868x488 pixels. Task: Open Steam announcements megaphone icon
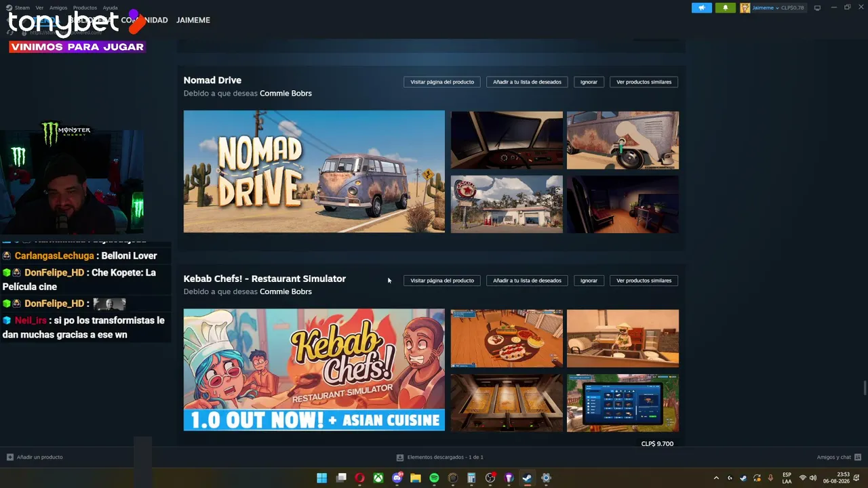click(702, 8)
